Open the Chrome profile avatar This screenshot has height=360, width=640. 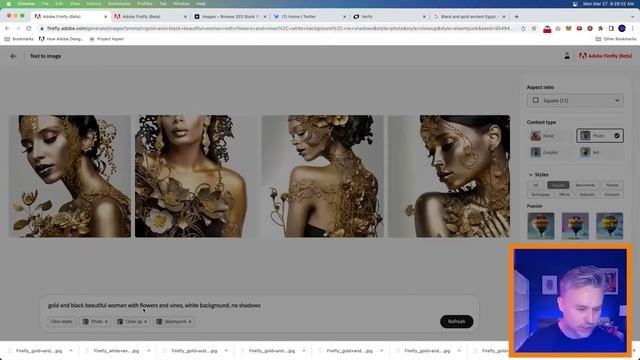click(x=622, y=29)
